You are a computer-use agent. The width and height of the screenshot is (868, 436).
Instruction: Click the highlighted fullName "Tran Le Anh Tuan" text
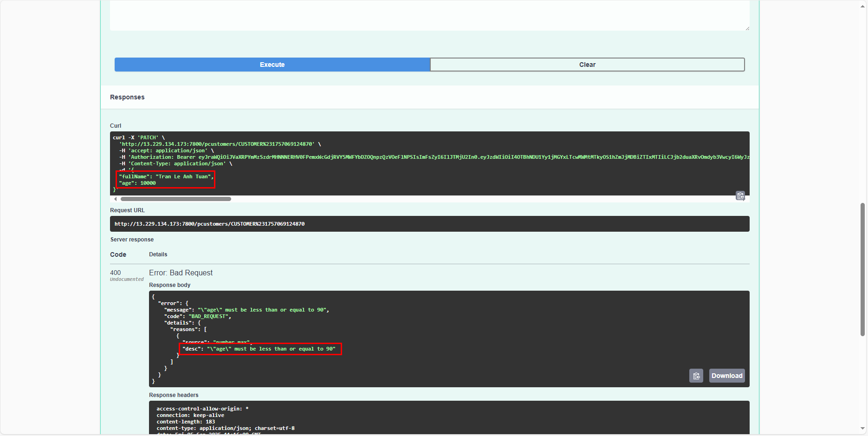click(166, 176)
